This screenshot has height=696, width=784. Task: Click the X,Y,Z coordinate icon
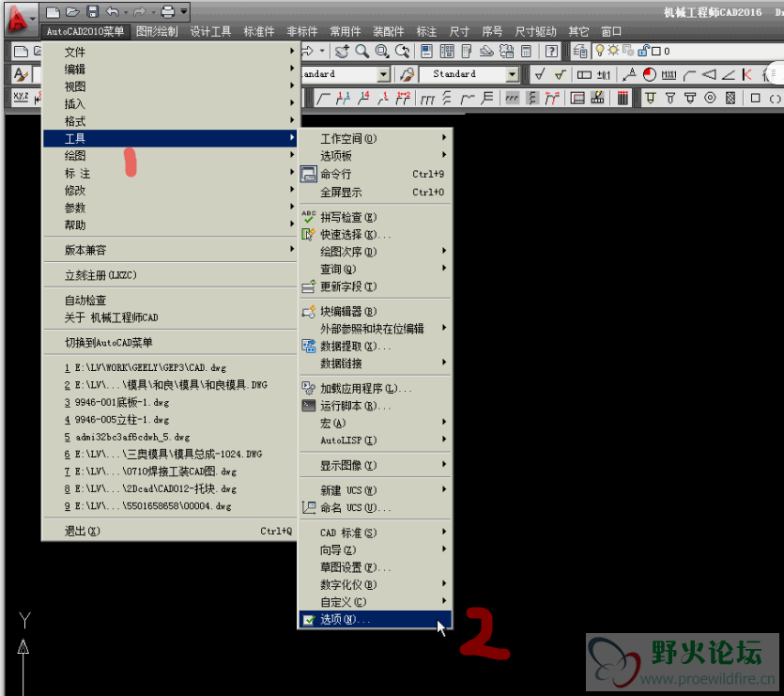coord(21,98)
